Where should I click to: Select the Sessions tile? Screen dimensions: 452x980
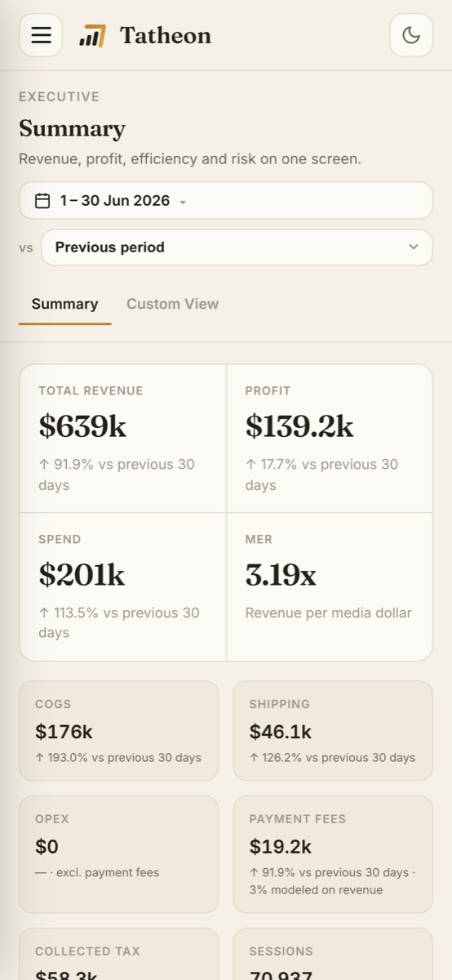point(333,954)
